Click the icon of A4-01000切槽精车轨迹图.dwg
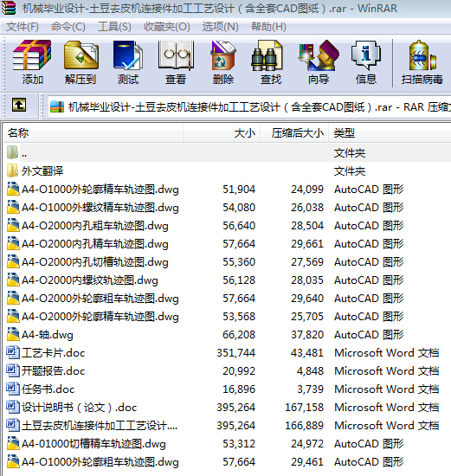The image size is (451, 476). click(x=13, y=443)
